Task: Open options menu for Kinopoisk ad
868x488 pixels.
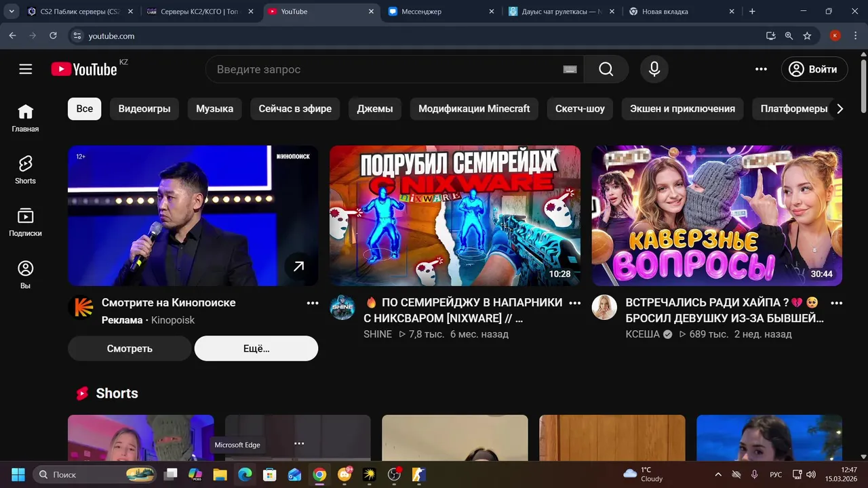Action: tap(313, 303)
